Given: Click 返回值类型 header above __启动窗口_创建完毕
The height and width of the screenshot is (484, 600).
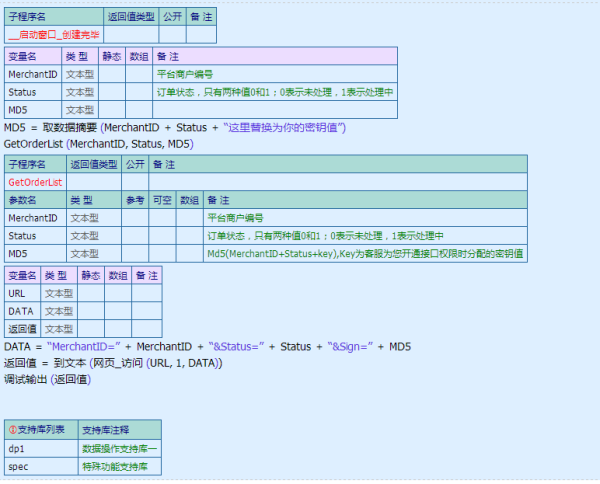Looking at the screenshot, I should click(131, 17).
